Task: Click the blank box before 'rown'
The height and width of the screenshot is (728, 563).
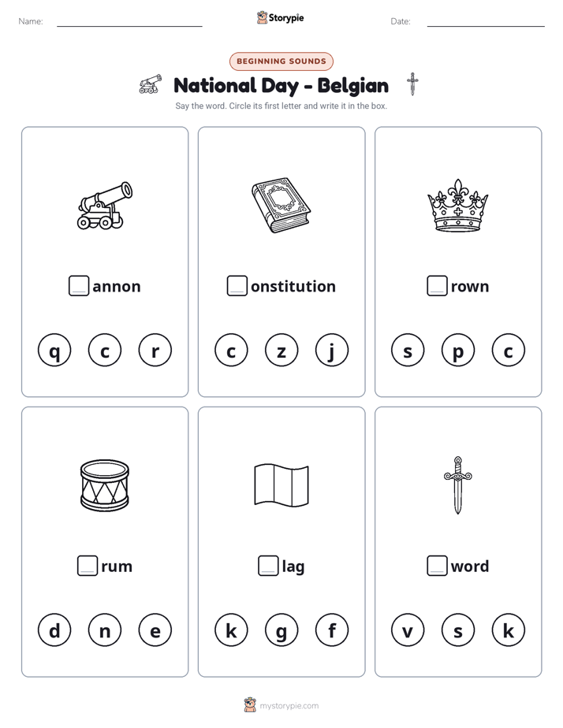Action: (x=437, y=285)
